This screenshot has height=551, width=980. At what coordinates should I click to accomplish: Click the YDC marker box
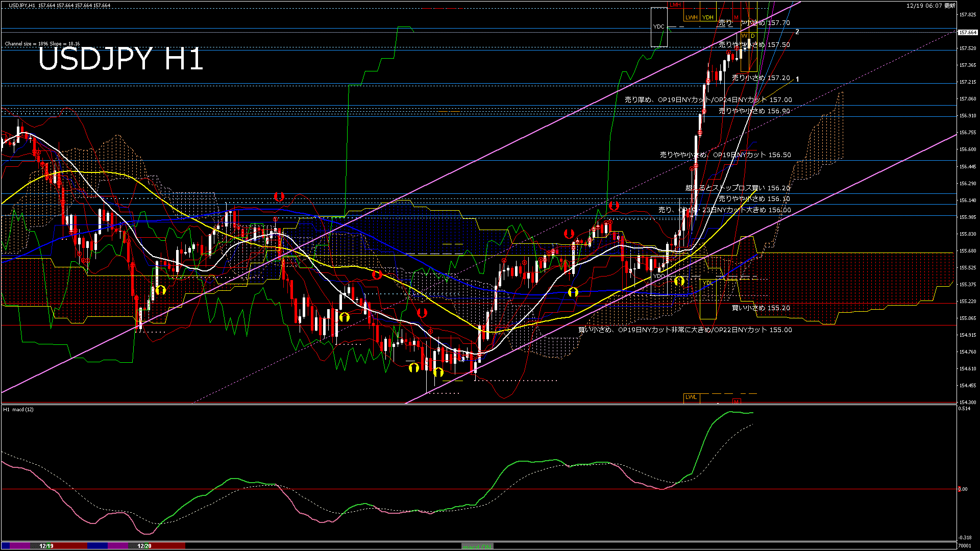pyautogui.click(x=658, y=27)
